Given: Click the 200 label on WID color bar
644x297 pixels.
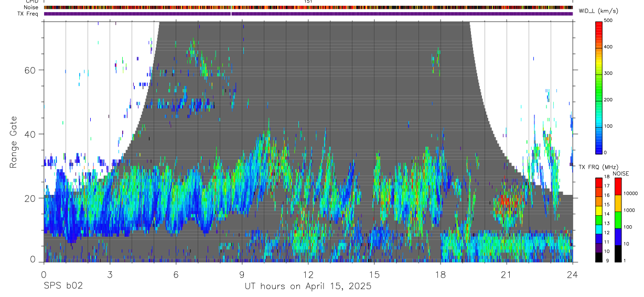Looking at the screenshot, I should tap(609, 100).
